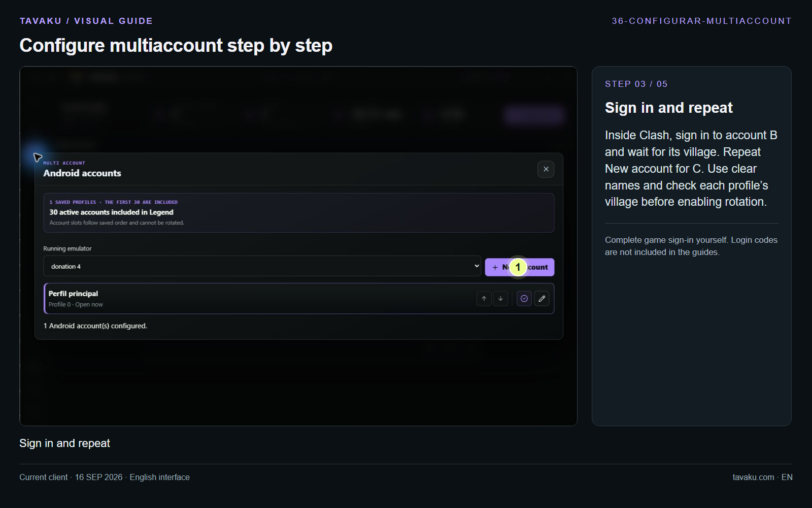Image resolution: width=812 pixels, height=508 pixels.
Task: Click the "tavaku.com · EN" footer text
Action: 762,477
